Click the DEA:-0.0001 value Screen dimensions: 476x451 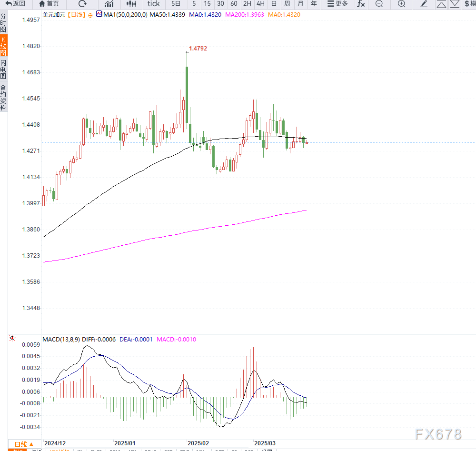(x=136, y=339)
